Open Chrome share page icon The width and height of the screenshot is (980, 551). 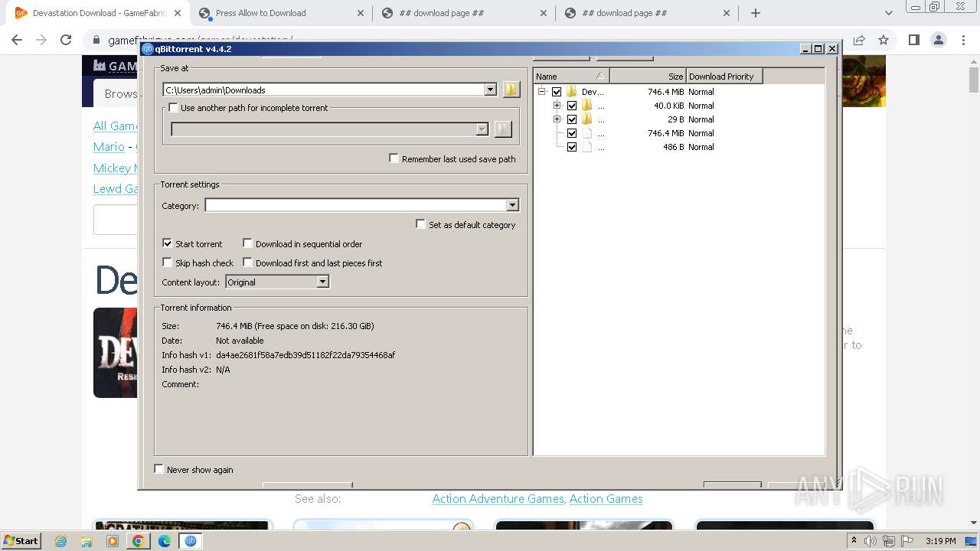(859, 40)
